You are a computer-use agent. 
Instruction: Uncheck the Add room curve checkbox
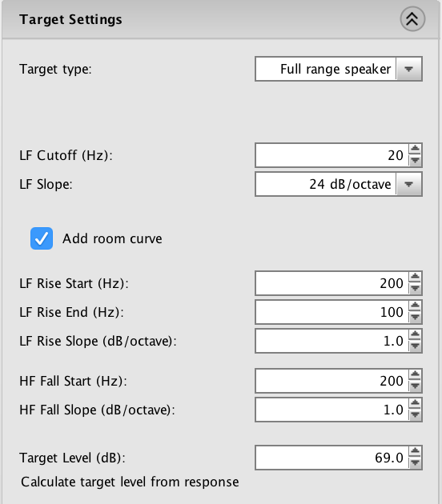pyautogui.click(x=42, y=238)
